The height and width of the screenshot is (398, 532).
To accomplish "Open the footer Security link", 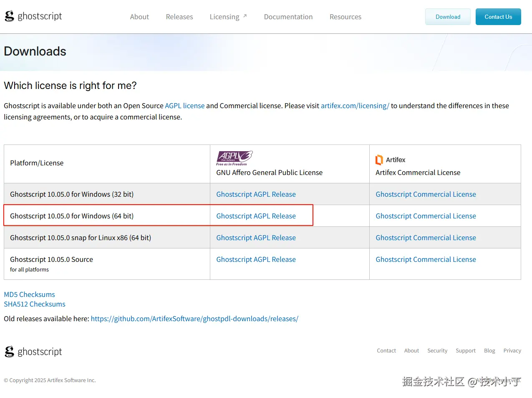I will coord(437,350).
